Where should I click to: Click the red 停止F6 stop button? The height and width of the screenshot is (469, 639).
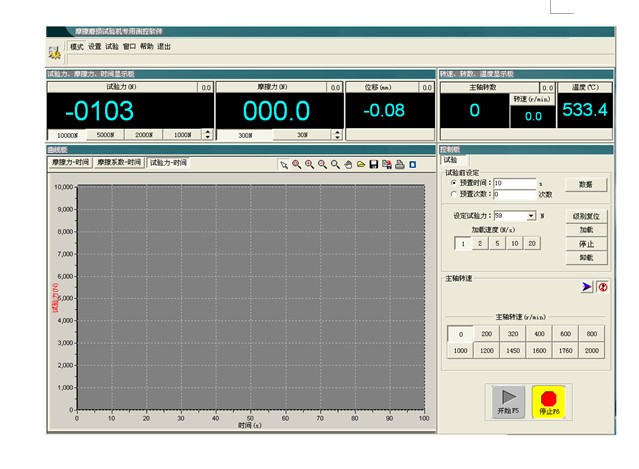point(549,401)
